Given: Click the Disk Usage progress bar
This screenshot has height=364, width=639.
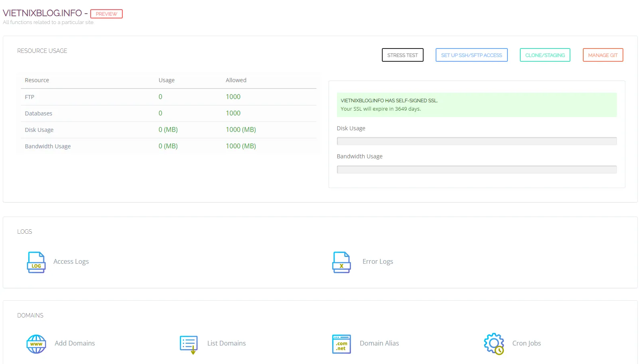Looking at the screenshot, I should [477, 141].
